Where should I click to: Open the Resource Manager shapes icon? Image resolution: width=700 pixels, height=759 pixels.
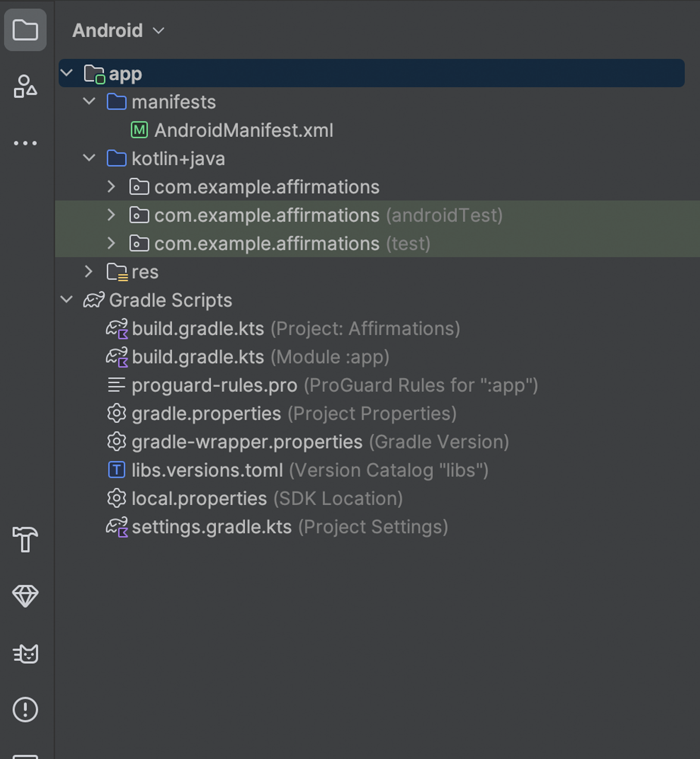(x=25, y=87)
